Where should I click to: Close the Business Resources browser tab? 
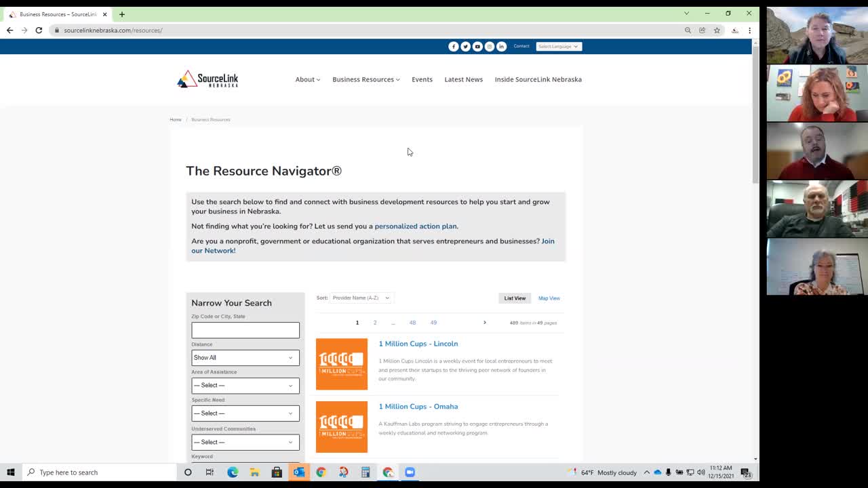pyautogui.click(x=104, y=14)
